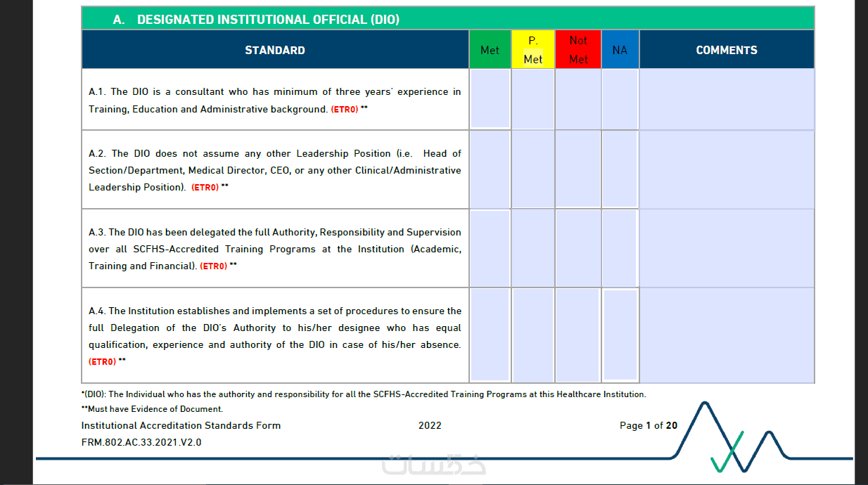Click the A.4 standard text about Delegation procedures
The image size is (868, 485).
(x=275, y=336)
